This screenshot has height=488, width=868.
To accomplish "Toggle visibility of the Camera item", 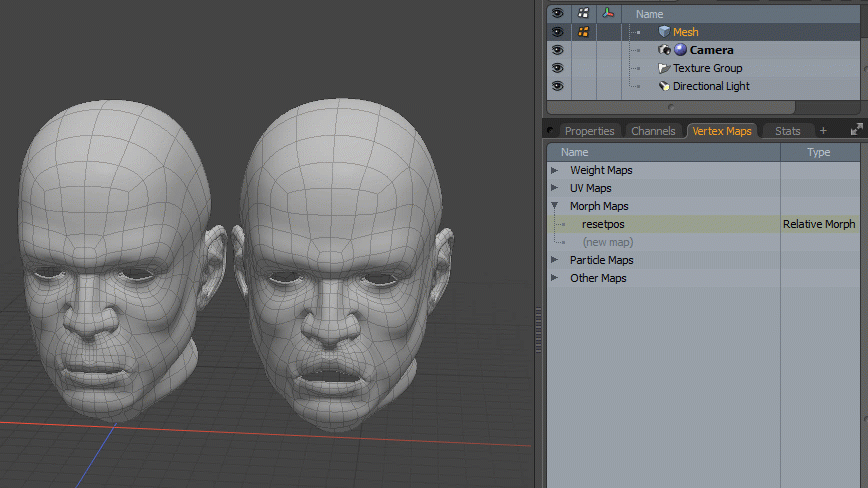I will click(557, 50).
